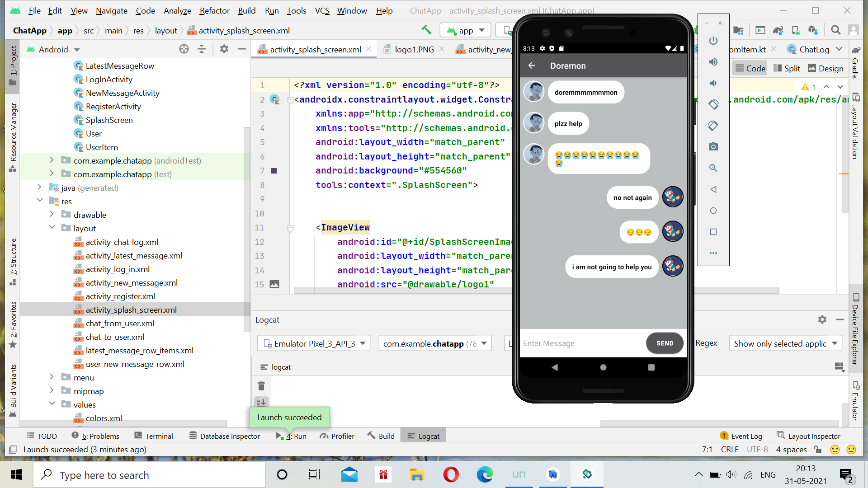Open the Device File Explorer sidebar
The height and width of the screenshot is (488, 868).
tap(856, 330)
